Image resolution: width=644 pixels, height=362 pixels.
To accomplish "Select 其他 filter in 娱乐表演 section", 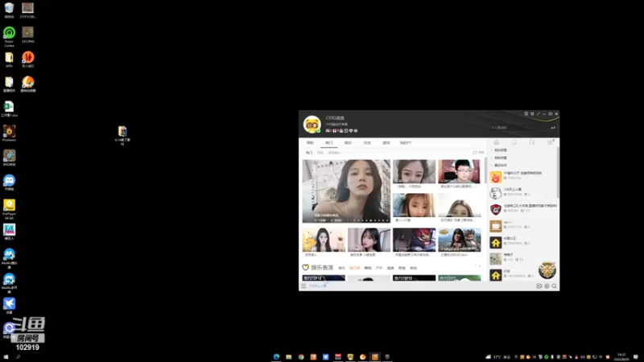I will pyautogui.click(x=413, y=268).
